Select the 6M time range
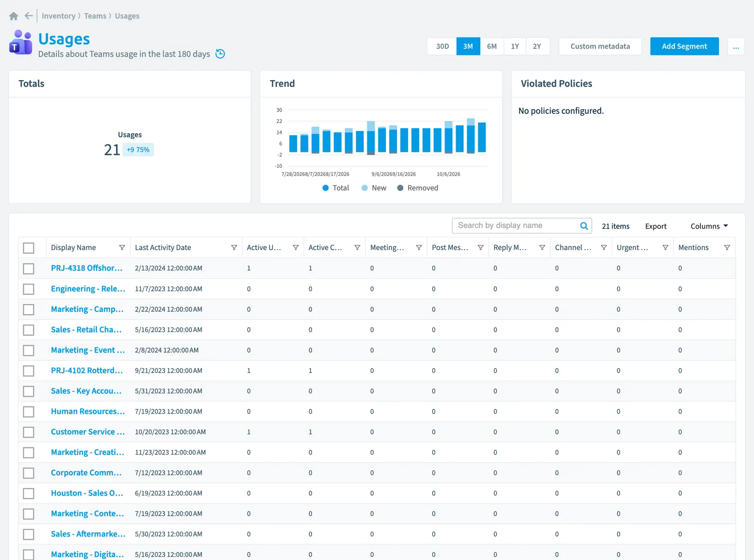The height and width of the screenshot is (560, 754). [492, 46]
